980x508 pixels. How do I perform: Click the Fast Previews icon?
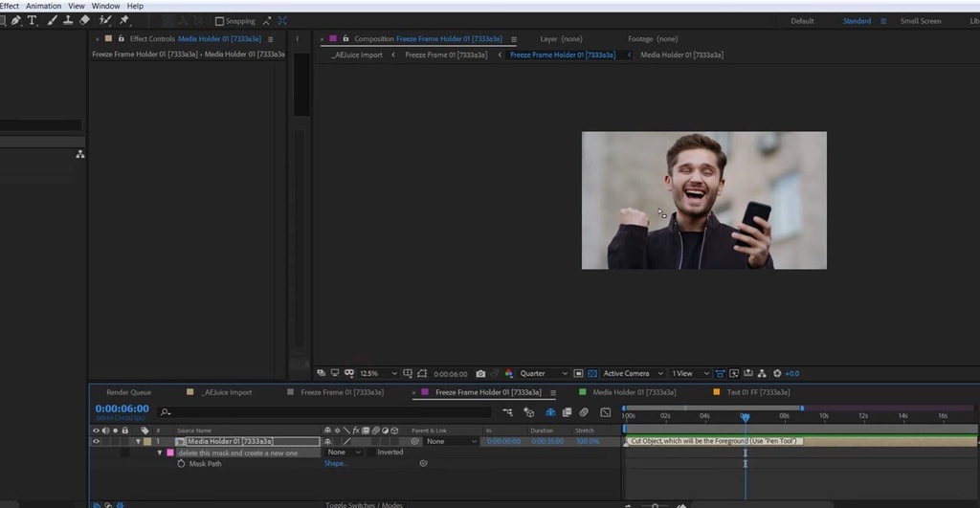pyautogui.click(x=734, y=374)
